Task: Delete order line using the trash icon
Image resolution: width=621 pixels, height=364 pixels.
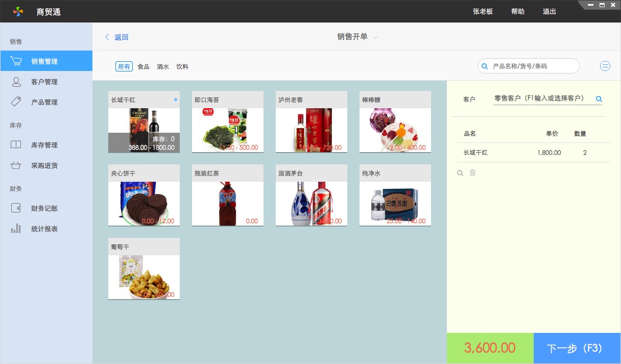Action: [x=472, y=173]
